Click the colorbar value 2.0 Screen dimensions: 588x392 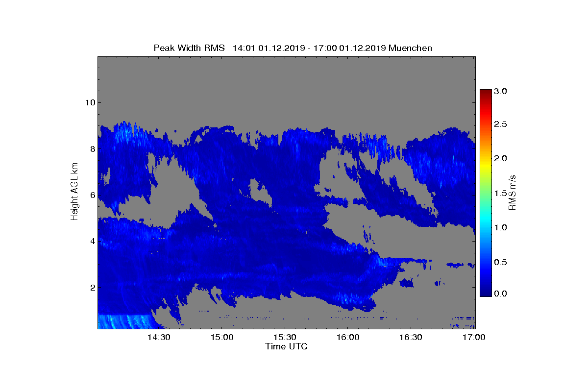[x=500, y=158]
